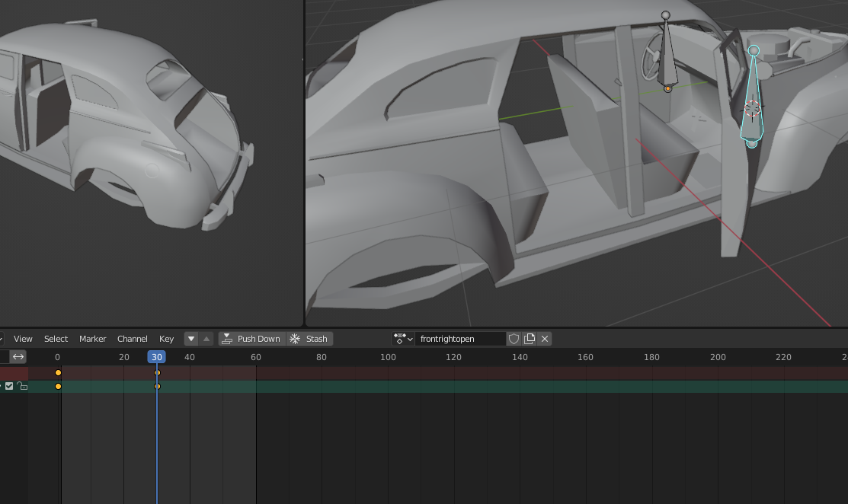Open the Marker menu
This screenshot has width=848, height=504.
92,339
